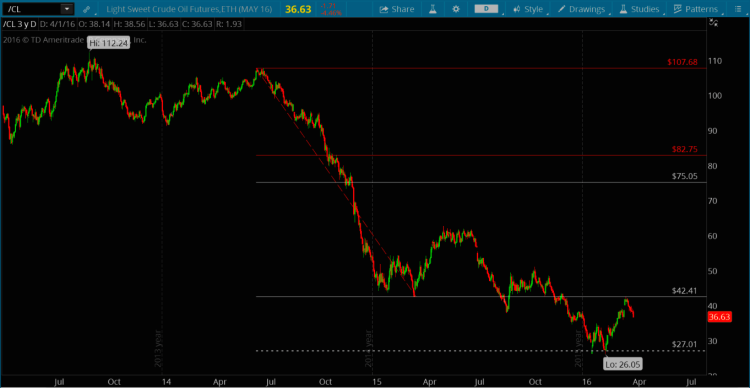Open the Patterns menu
This screenshot has height=388, width=750.
tap(696, 9)
